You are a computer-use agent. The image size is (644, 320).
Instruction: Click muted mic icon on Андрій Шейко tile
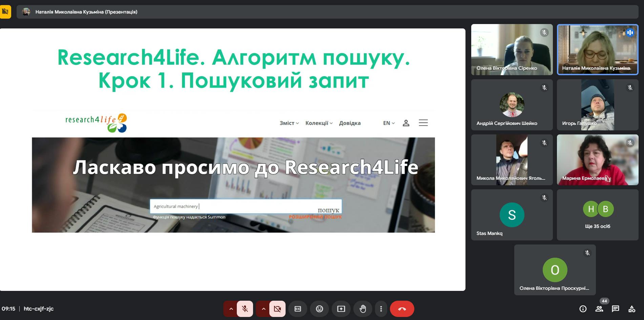544,88
